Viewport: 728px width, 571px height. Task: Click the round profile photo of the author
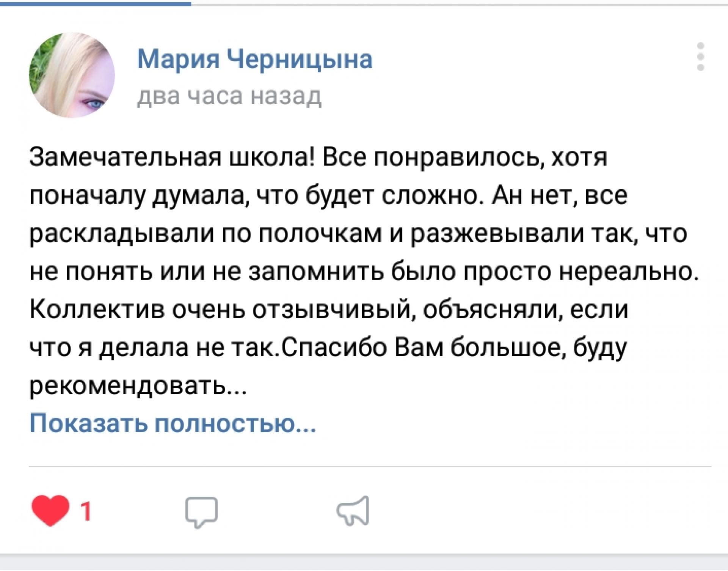[x=72, y=75]
